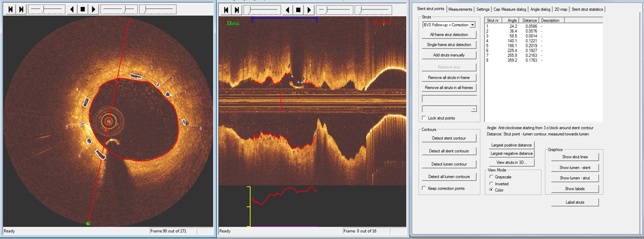Open the Stent strut statistics tab
Viewport: 644px width, 239px height.
[x=586, y=9]
